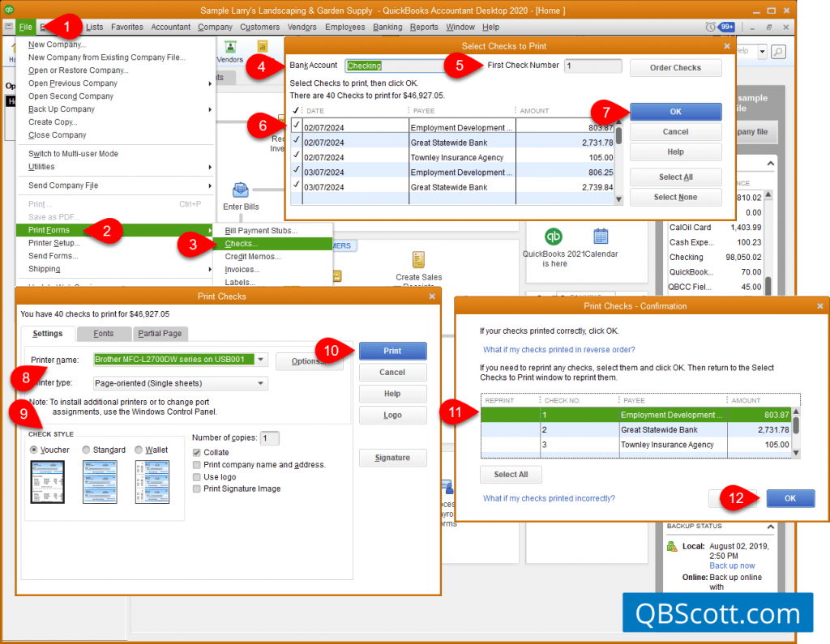Select the Wallet check style thumbnail
The height and width of the screenshot is (644, 830).
(x=152, y=481)
